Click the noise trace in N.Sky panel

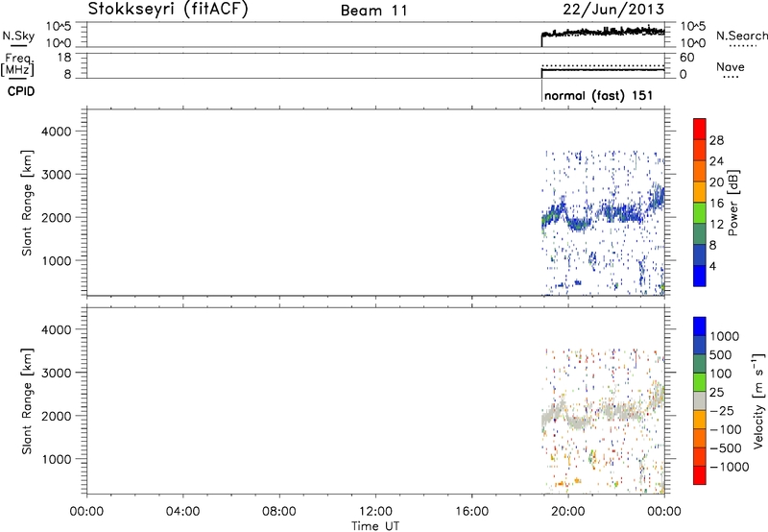(603, 33)
